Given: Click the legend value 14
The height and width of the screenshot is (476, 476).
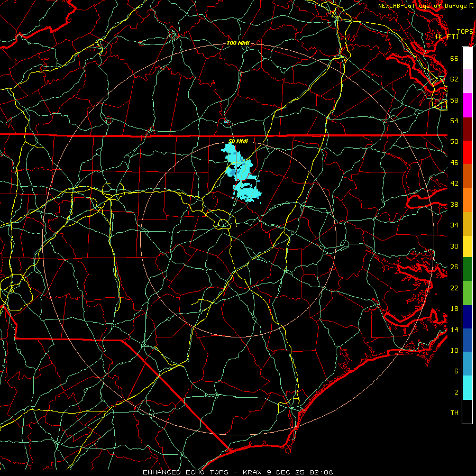Looking at the screenshot, I should (454, 329).
